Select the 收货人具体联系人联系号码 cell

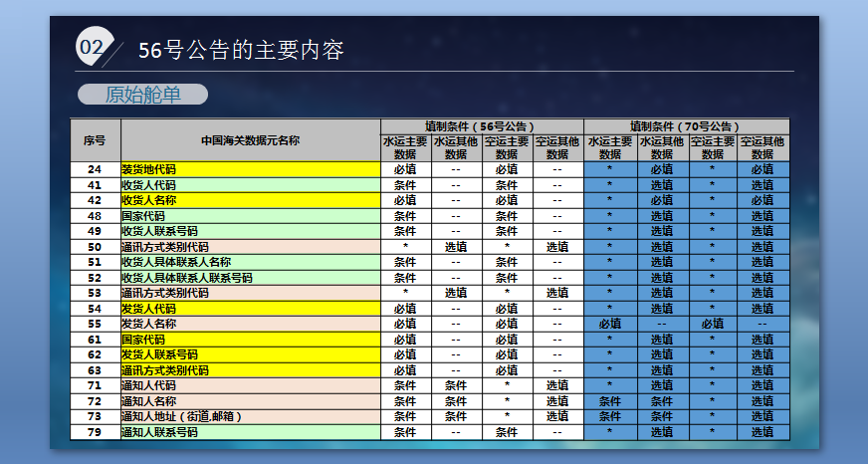(x=250, y=278)
